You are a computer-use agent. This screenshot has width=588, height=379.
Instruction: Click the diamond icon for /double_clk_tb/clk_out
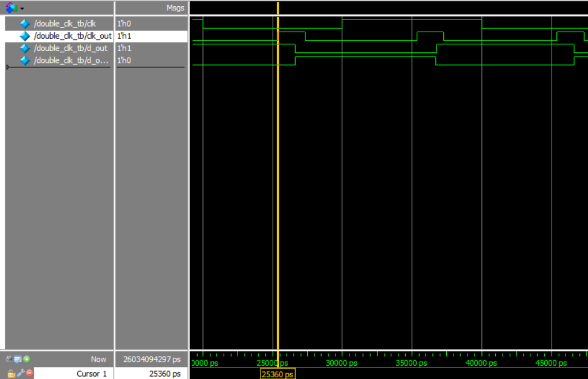click(x=25, y=36)
